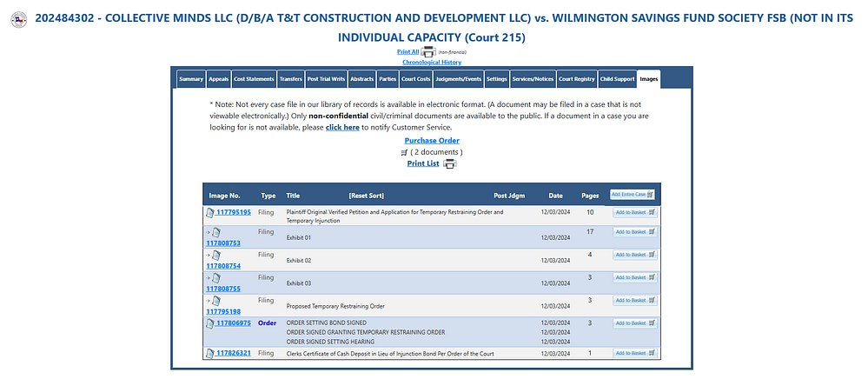Image resolution: width=868 pixels, height=379 pixels.
Task: Click the 'click here' Customer Service link
Action: pyautogui.click(x=342, y=128)
